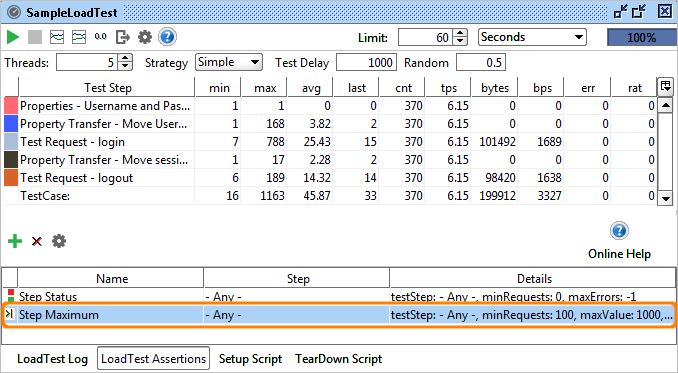Click the orange swatch for logout step
The width and height of the screenshot is (678, 373).
pos(11,178)
